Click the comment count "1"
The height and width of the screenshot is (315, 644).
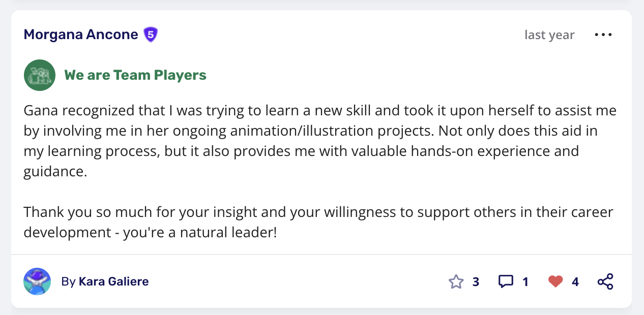525,281
